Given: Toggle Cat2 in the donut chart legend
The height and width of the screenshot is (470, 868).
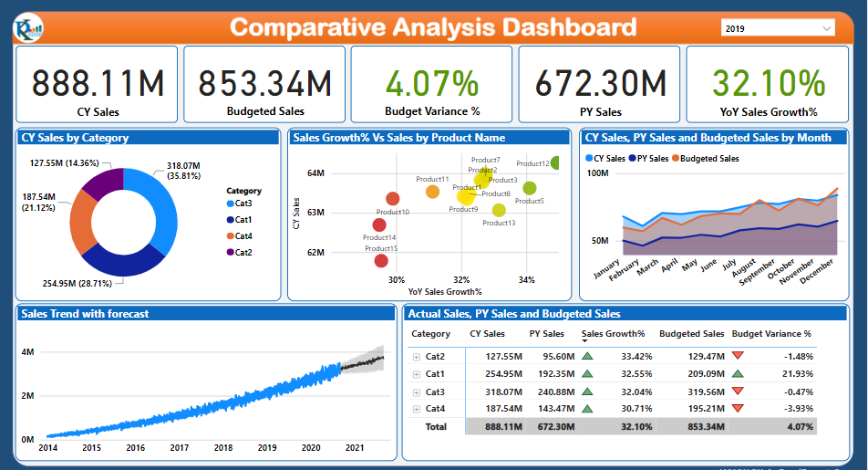Looking at the screenshot, I should [243, 252].
